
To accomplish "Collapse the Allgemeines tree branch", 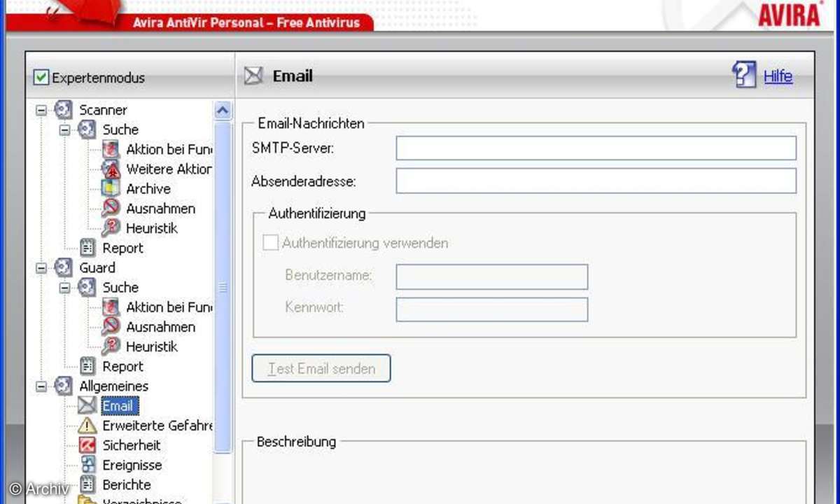I will click(41, 386).
